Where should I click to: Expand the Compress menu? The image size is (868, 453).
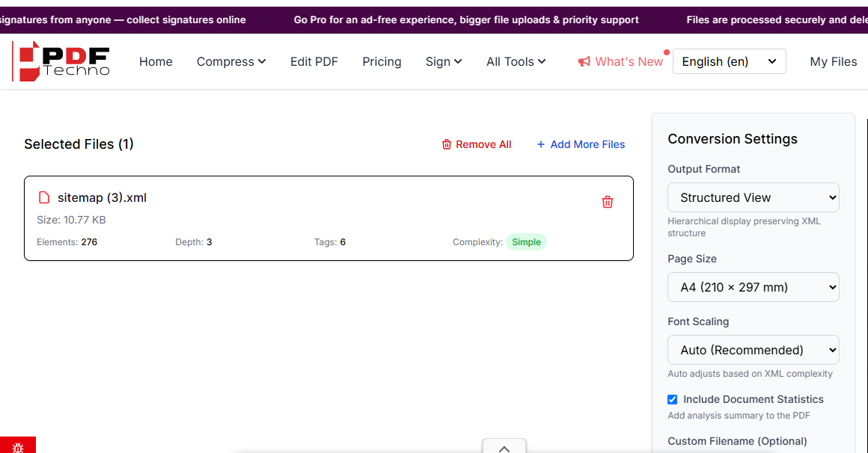pyautogui.click(x=230, y=61)
